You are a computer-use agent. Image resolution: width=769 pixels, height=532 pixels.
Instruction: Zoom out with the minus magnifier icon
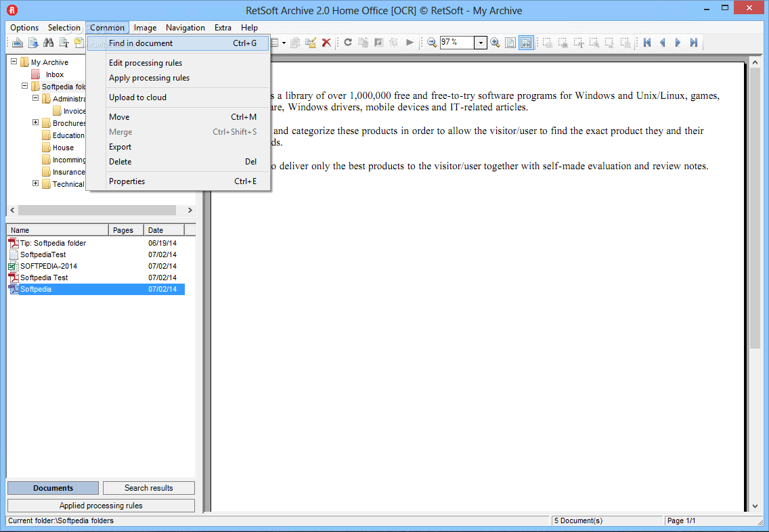[x=432, y=43]
